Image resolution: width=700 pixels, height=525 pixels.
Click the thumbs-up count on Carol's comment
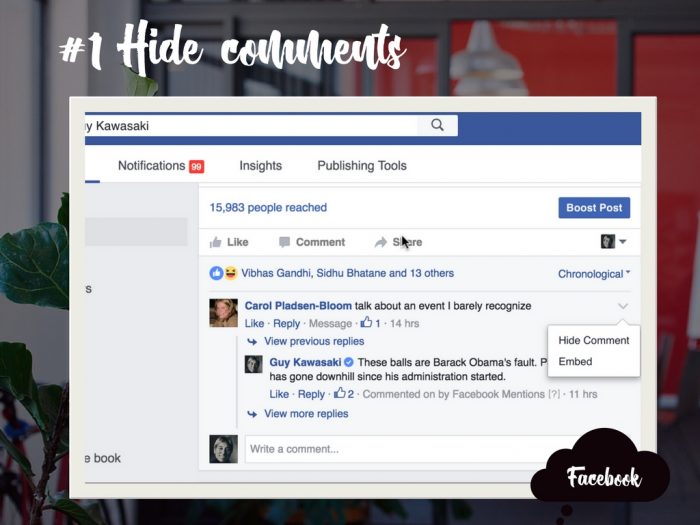[371, 322]
